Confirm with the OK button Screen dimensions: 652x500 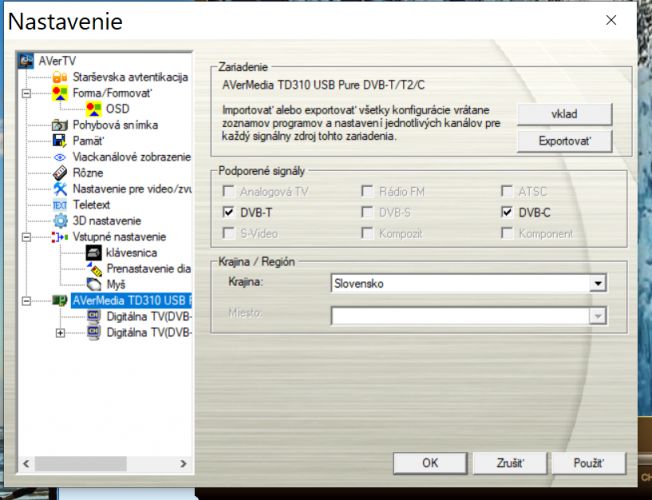[x=430, y=463]
